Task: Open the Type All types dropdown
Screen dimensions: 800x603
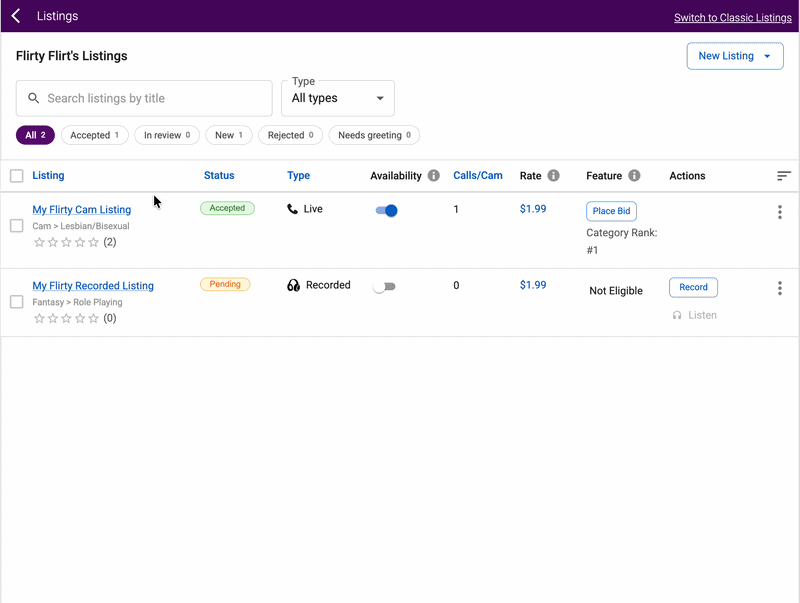Action: point(338,98)
